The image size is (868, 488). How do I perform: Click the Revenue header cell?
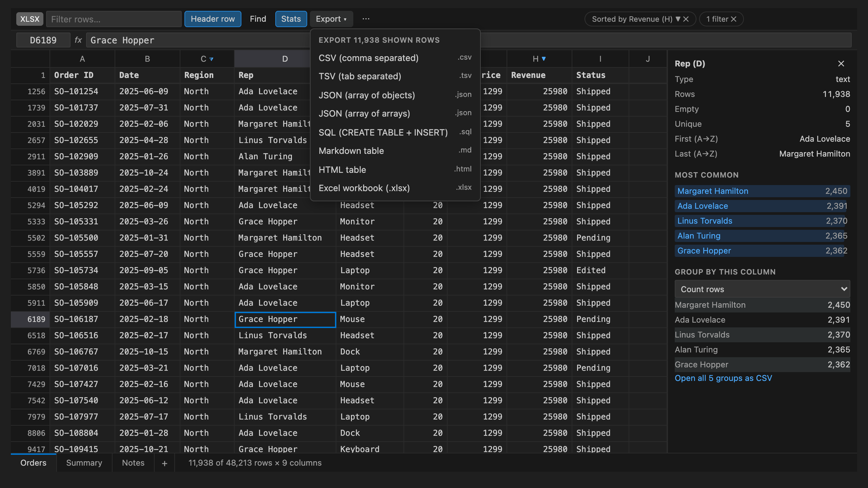[x=539, y=75]
